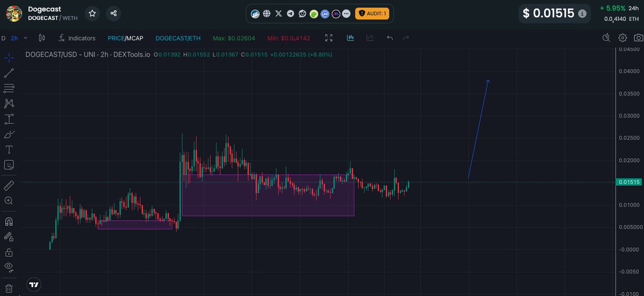Open chart settings gear icon
Viewport: 644px width, 296px height.
[623, 38]
